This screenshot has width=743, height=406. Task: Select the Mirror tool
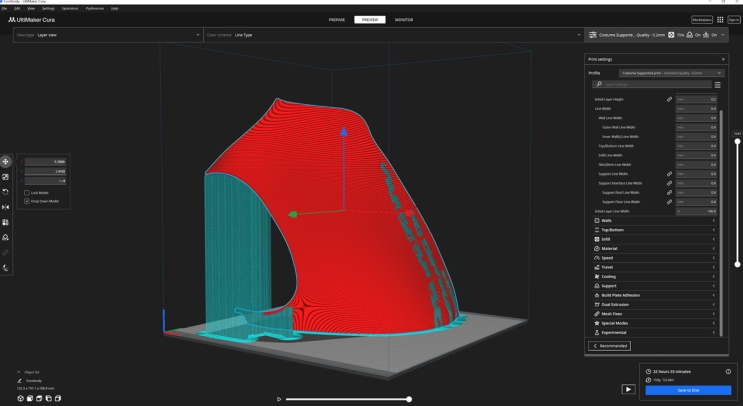pos(7,207)
